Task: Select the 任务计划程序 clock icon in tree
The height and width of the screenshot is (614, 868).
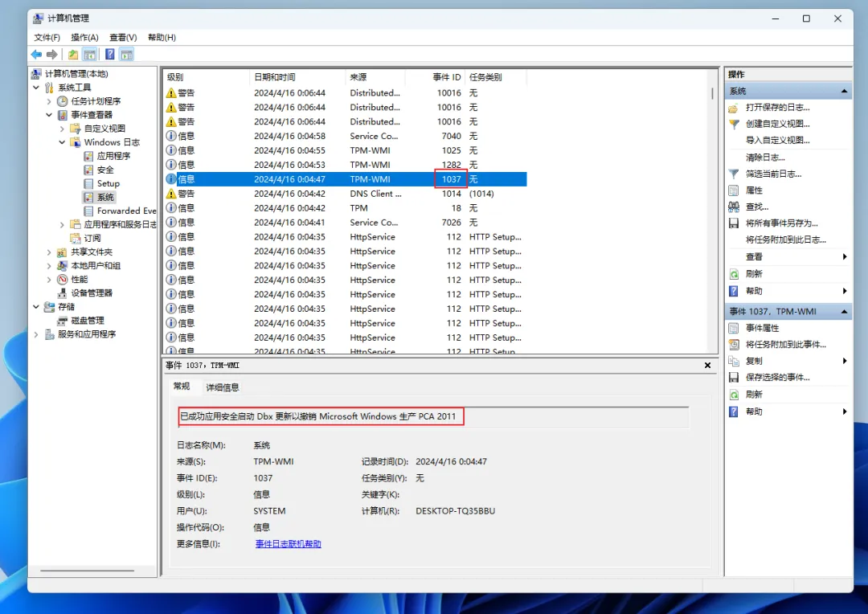Action: [63, 100]
